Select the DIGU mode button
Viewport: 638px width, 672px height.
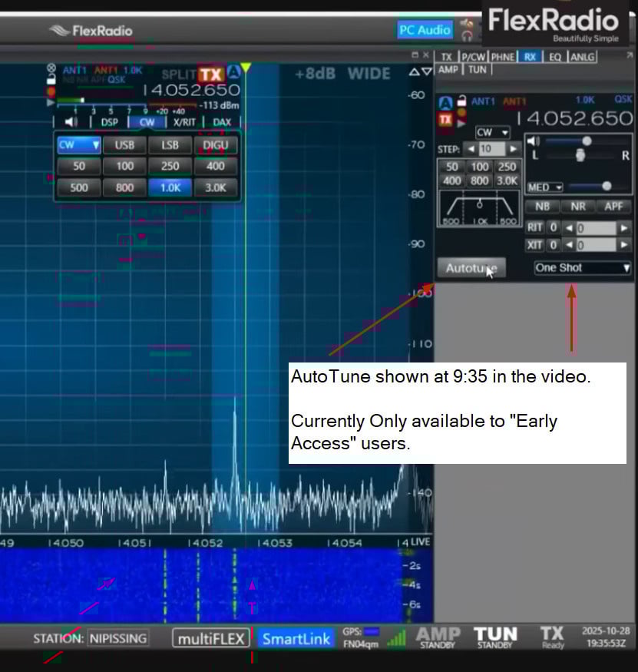pyautogui.click(x=216, y=145)
